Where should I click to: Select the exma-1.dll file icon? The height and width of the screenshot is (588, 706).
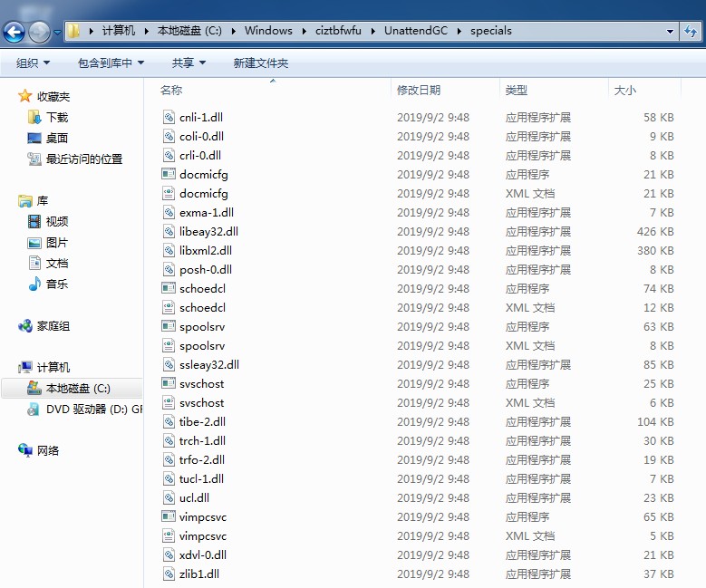tap(169, 212)
